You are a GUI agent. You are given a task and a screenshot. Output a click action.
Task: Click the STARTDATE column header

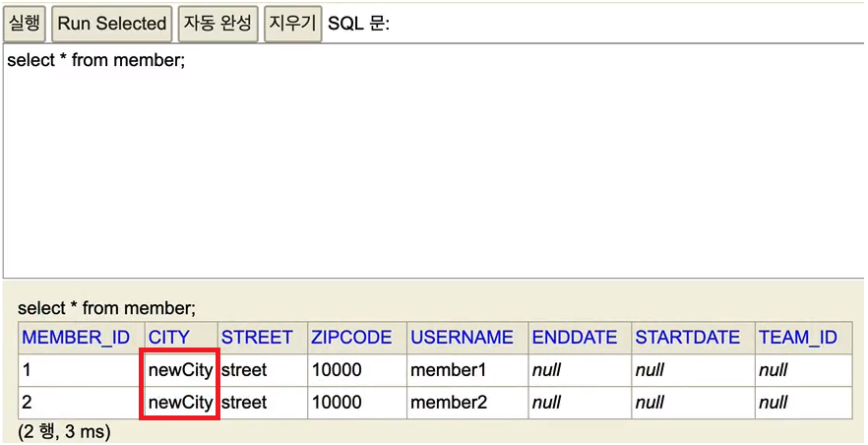pos(693,338)
